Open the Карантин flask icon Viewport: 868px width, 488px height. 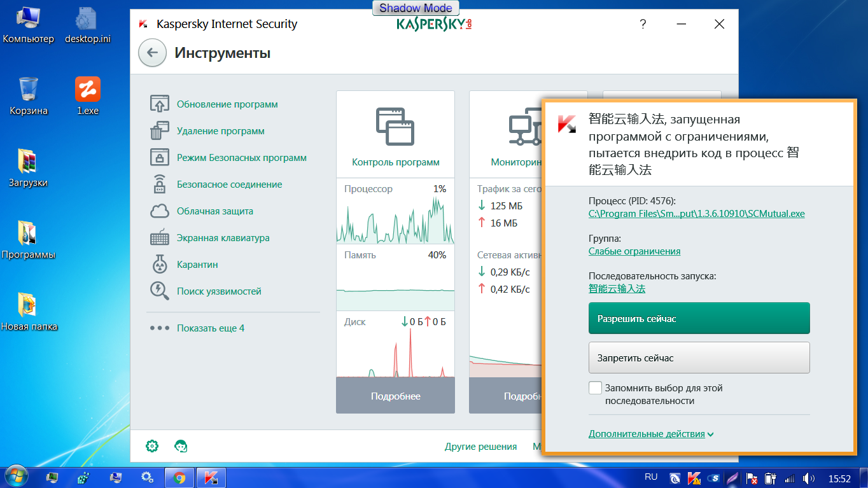coord(159,264)
